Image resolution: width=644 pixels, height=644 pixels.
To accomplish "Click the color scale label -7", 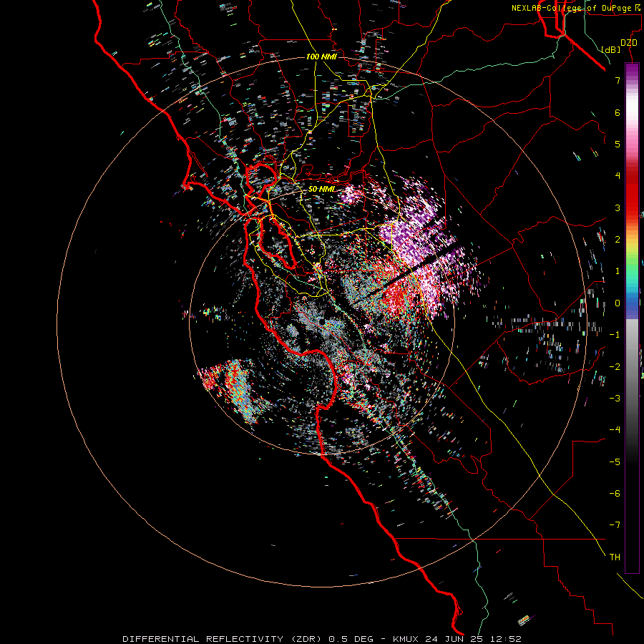I will coord(615,525).
